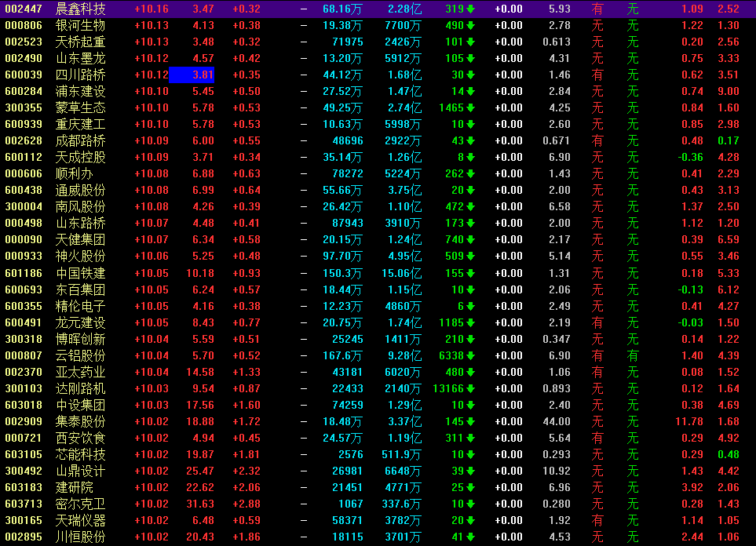756x546 pixels.
Task: Click the 9.00 value in 浦东建设 row
Action: 728,91
